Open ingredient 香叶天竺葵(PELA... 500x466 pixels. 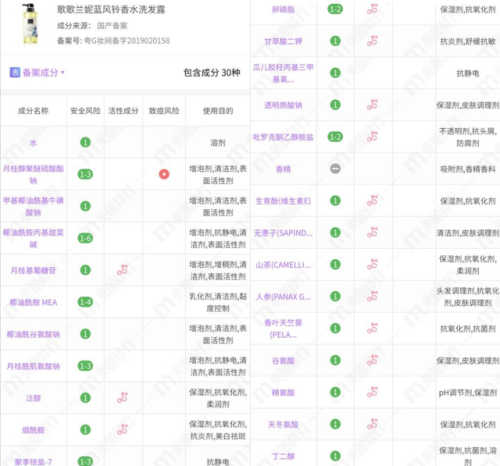[283, 329]
